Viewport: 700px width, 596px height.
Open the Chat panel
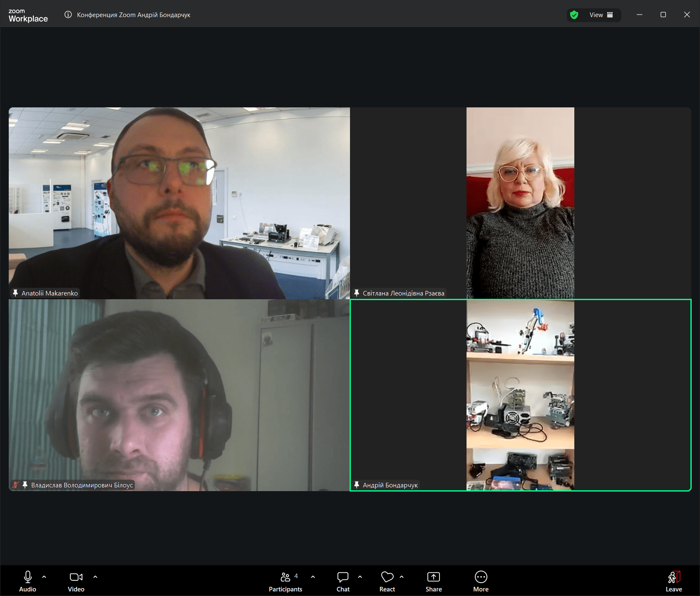point(343,581)
